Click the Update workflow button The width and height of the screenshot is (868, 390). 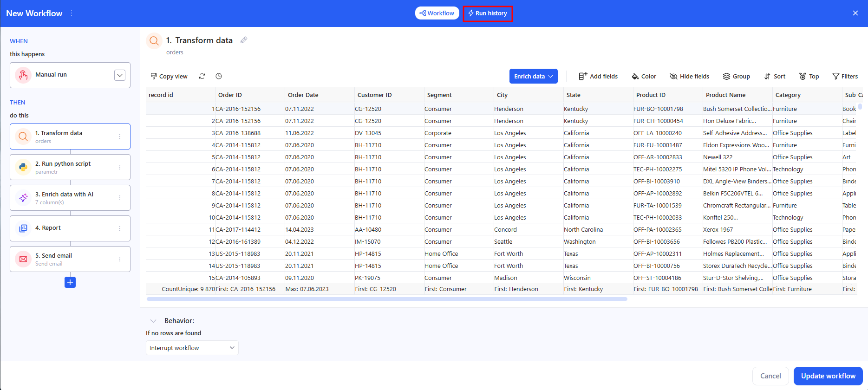coord(828,376)
